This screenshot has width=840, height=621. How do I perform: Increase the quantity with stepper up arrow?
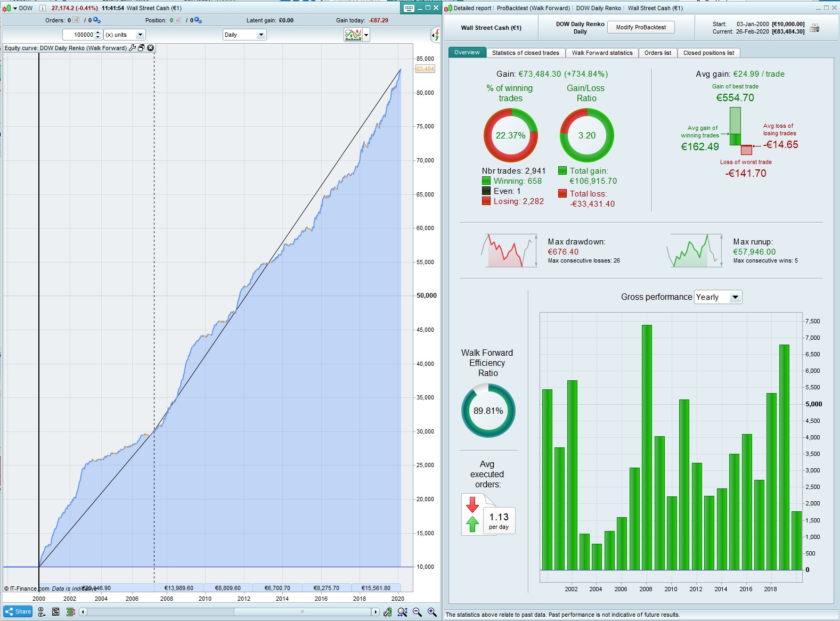coord(98,32)
